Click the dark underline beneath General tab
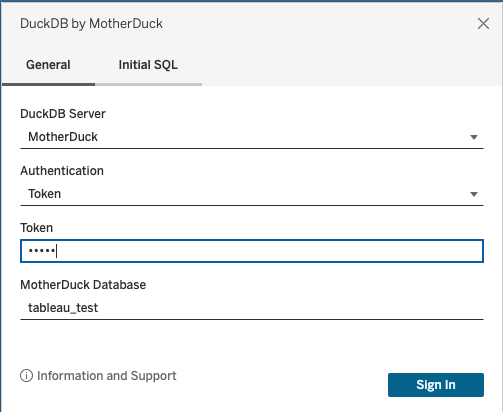Viewport: 503px width, 412px height. tap(48, 84)
